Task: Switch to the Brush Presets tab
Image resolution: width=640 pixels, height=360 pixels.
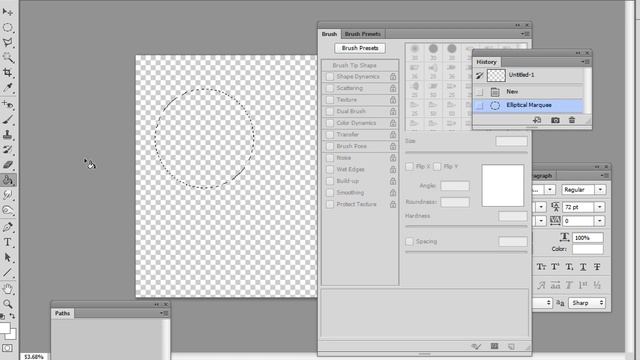Action: 362,34
